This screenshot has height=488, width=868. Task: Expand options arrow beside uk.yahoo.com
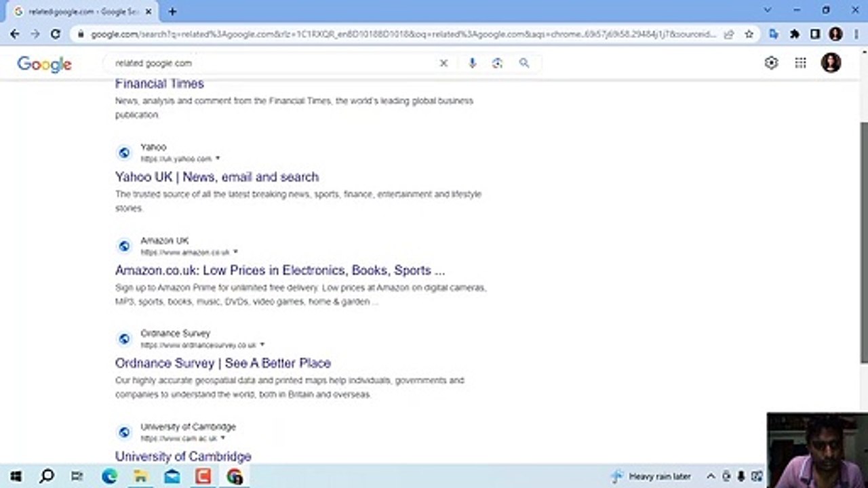(x=218, y=159)
